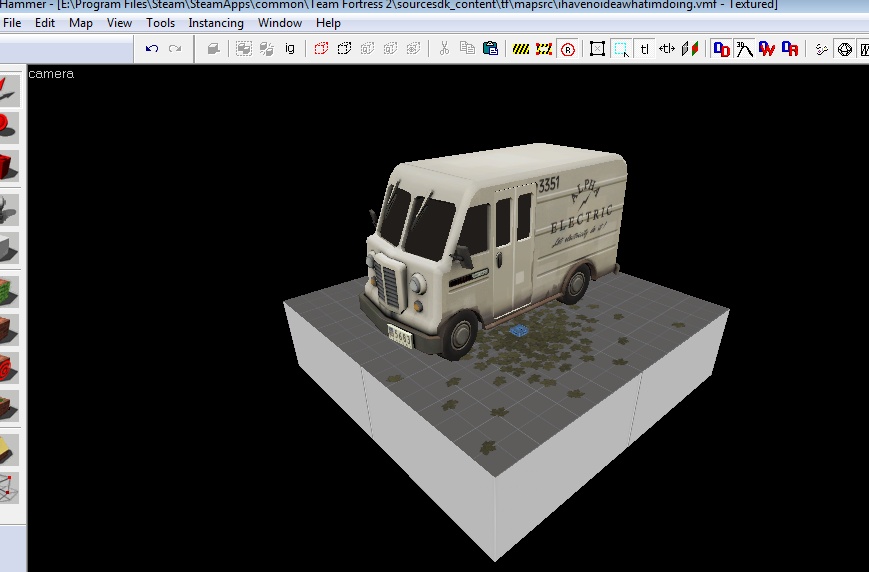Select the wireframe Vertex tool in sidebar

pyautogui.click(x=9, y=488)
